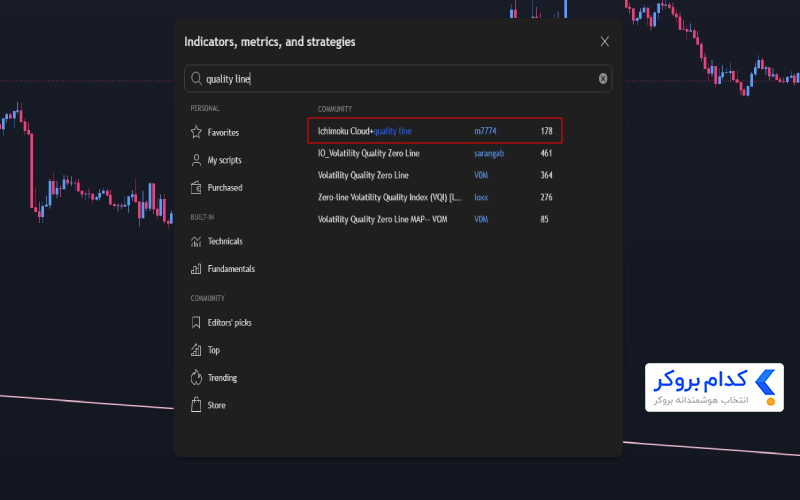800x500 pixels.
Task: Open author sarangab profile link
Action: (489, 153)
